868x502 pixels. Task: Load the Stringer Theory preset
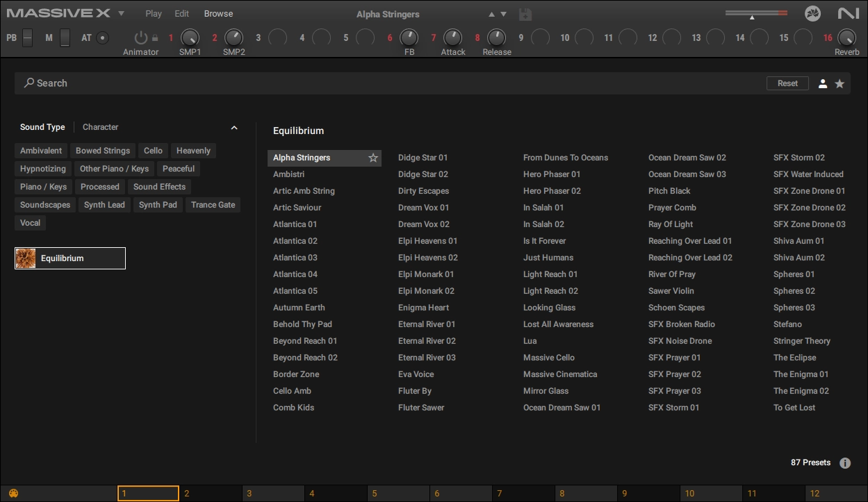[802, 341]
